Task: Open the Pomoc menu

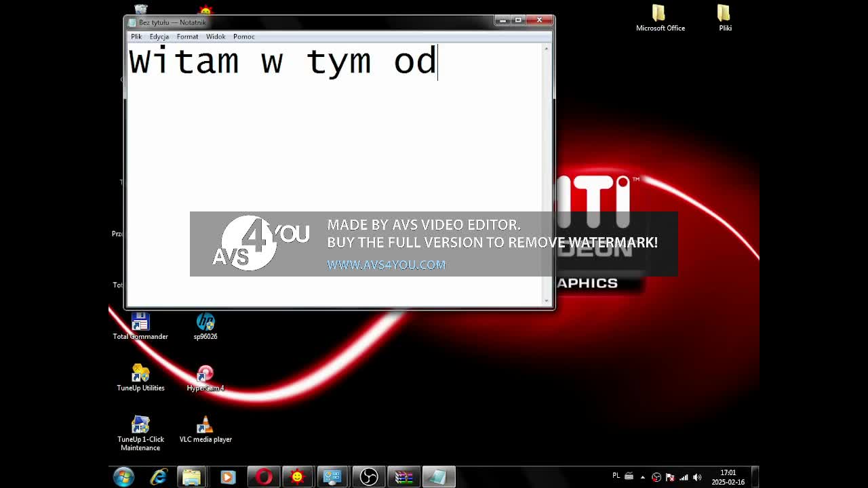Action: click(x=244, y=37)
